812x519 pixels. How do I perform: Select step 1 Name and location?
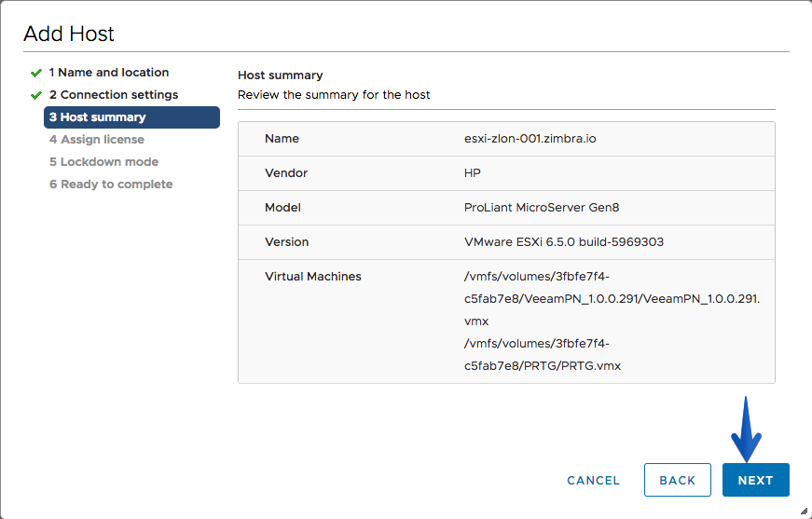point(109,73)
